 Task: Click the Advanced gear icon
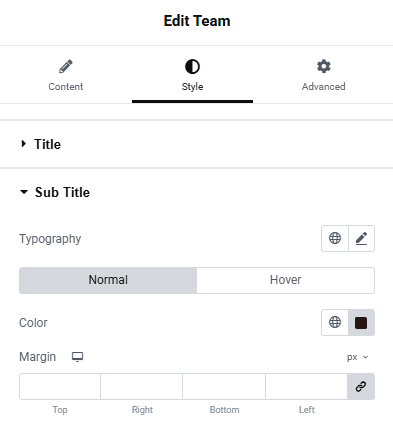tap(324, 66)
